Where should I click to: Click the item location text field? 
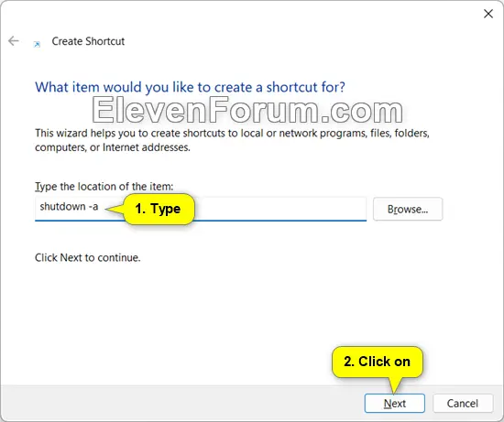click(x=201, y=209)
